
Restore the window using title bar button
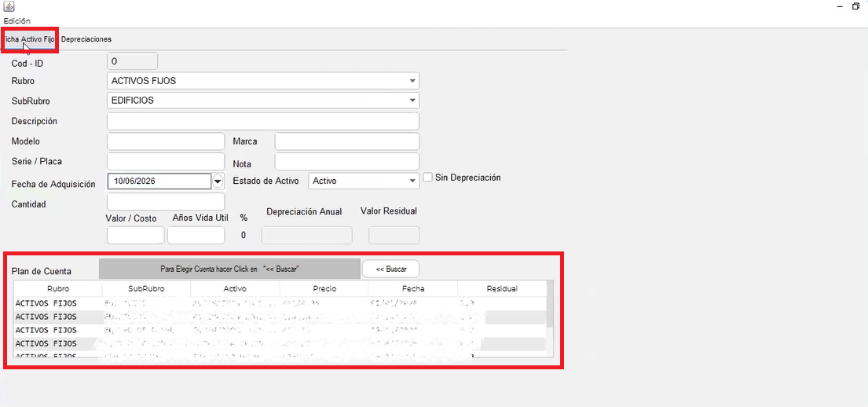click(x=855, y=6)
